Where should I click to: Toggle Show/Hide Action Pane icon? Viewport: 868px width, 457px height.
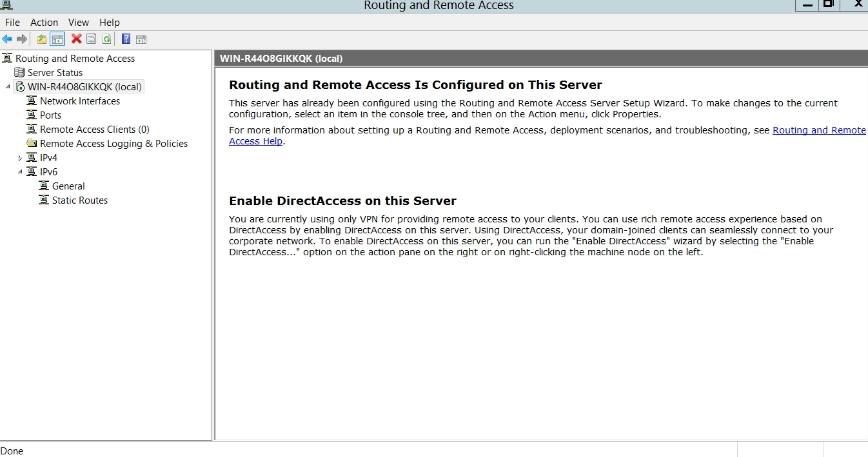(x=141, y=39)
